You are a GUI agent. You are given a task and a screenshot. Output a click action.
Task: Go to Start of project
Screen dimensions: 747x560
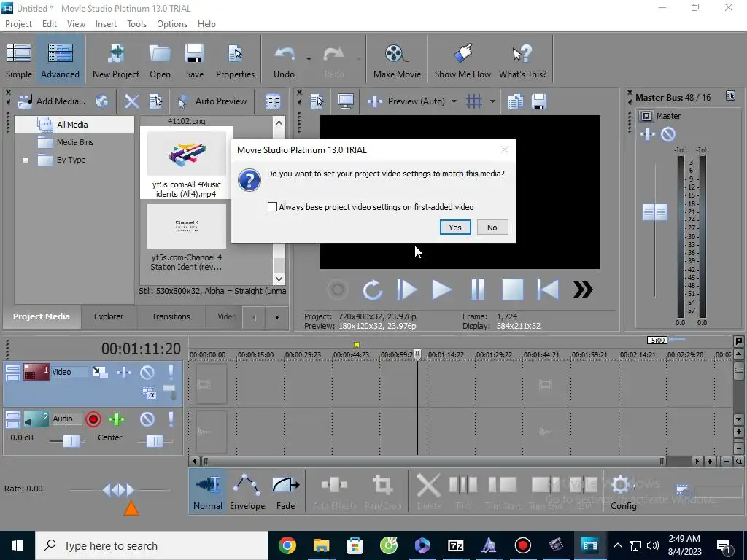coord(548,289)
